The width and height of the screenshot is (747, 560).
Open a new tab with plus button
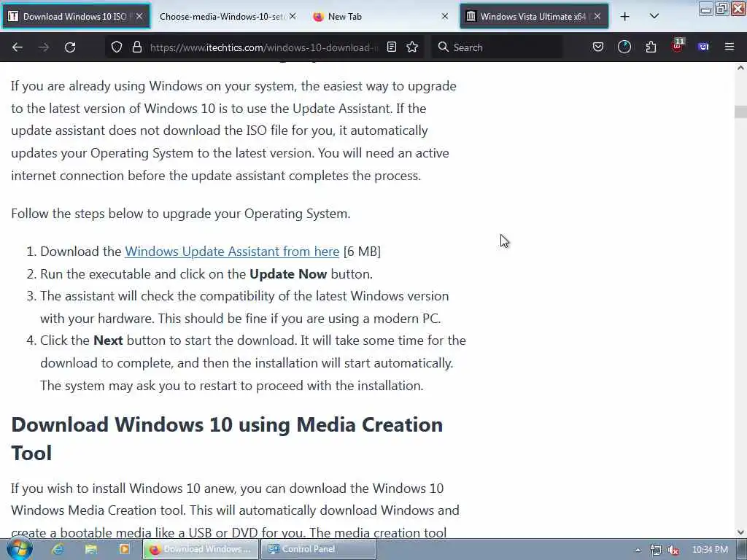625,17
